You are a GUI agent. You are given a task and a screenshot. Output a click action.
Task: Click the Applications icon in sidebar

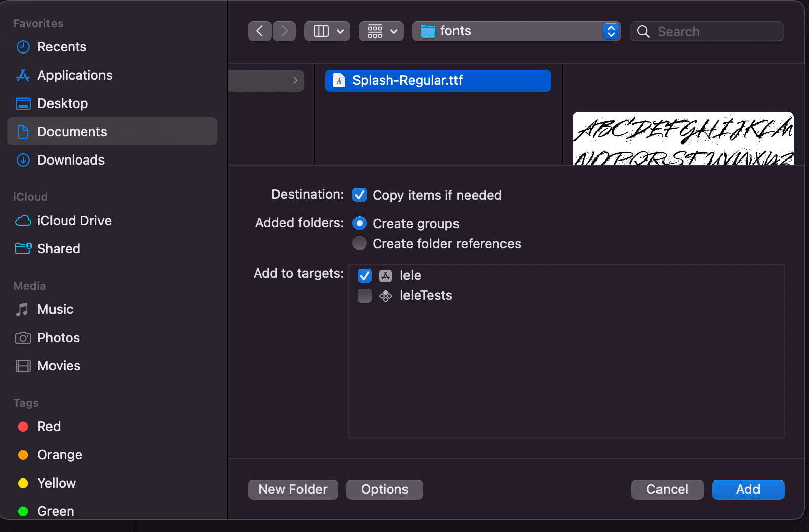tap(23, 75)
